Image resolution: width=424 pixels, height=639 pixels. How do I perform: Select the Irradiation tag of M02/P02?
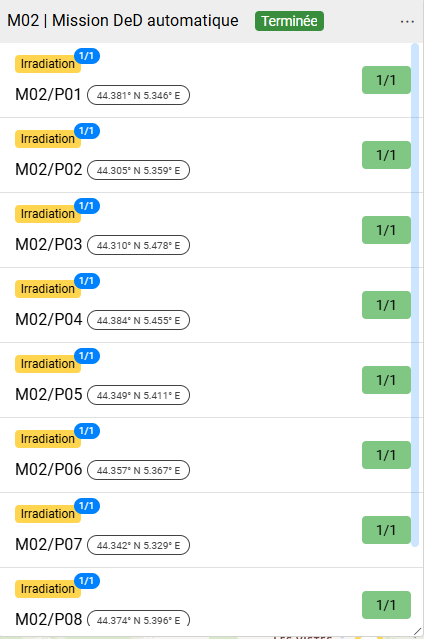(48, 139)
